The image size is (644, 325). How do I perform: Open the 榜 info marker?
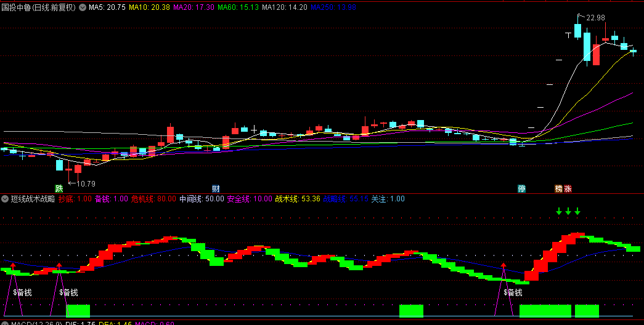tap(558, 189)
